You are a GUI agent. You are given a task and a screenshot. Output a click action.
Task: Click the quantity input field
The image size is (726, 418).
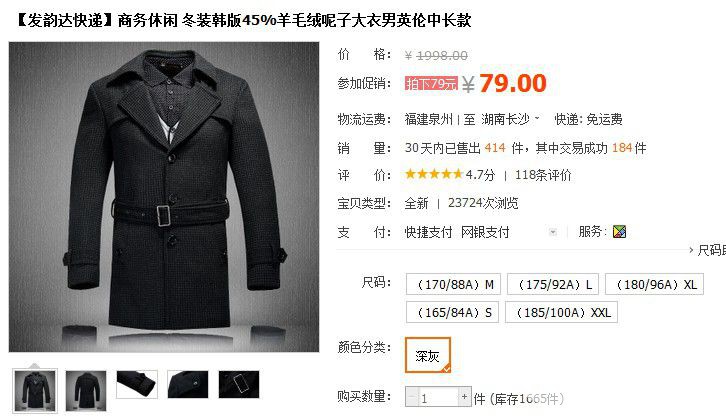coord(438,397)
